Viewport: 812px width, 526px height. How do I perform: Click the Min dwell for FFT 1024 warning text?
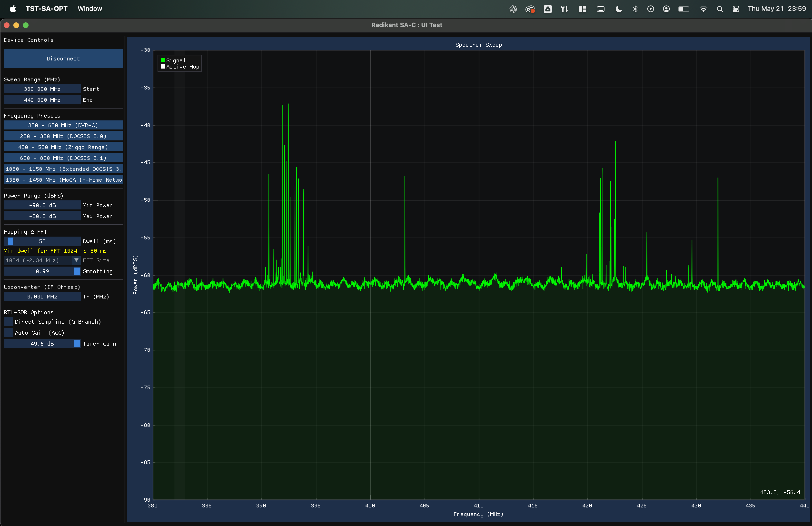point(55,251)
